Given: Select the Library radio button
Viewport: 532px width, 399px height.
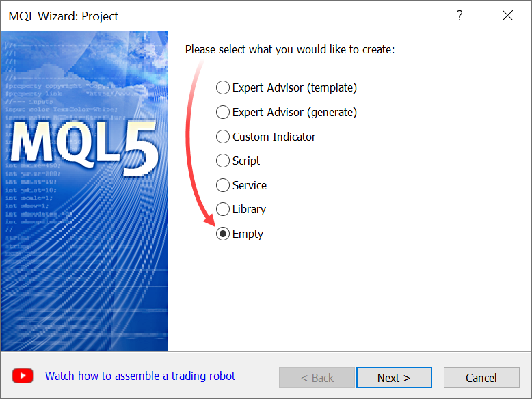Looking at the screenshot, I should 223,210.
